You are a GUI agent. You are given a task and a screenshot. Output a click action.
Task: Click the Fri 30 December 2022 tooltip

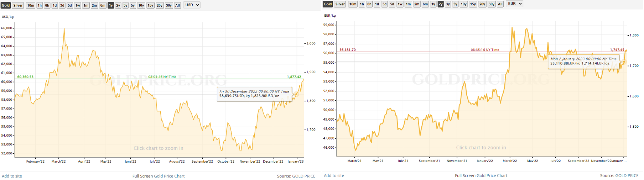pos(254,94)
